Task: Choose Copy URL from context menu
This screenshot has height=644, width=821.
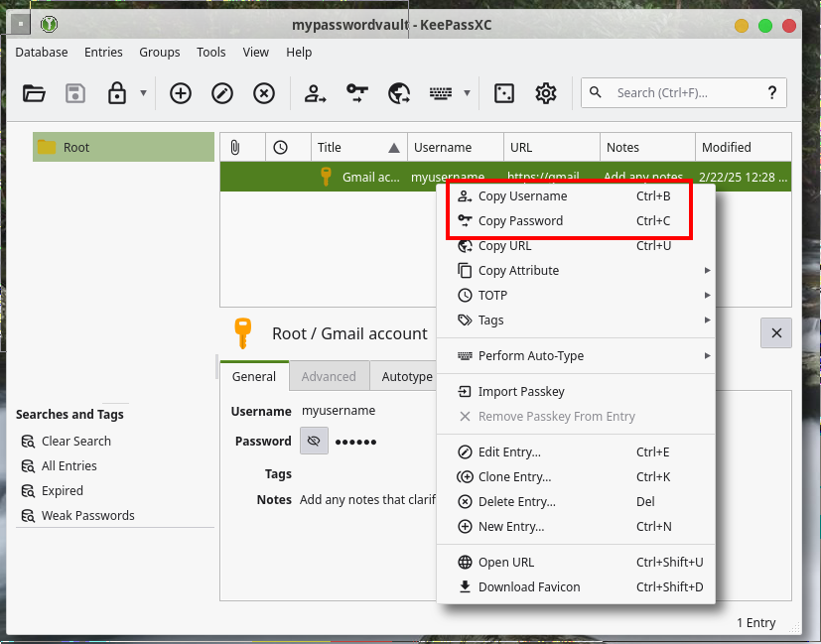Action: [x=576, y=246]
